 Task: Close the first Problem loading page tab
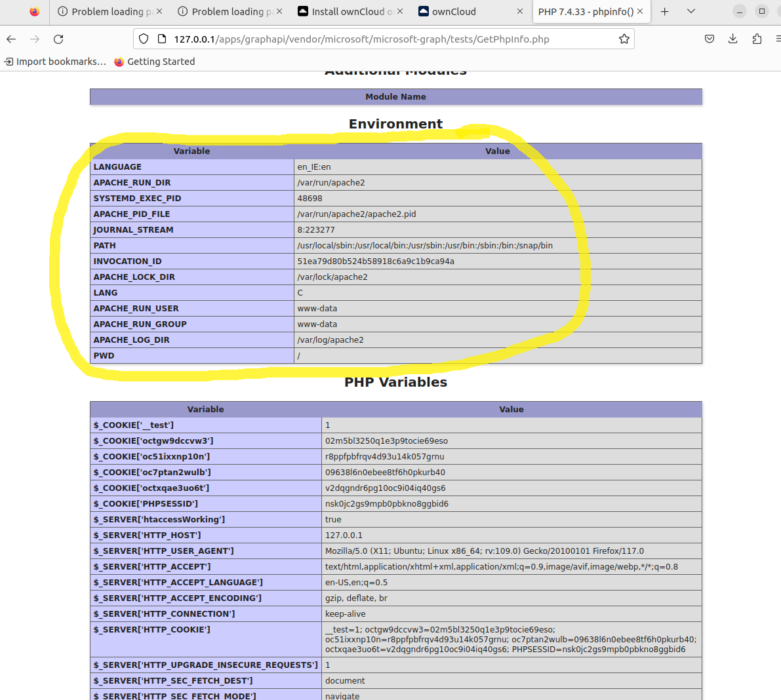coord(159,11)
